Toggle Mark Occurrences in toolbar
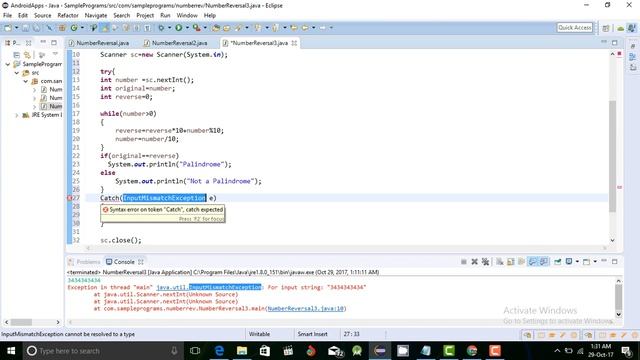This screenshot has width=640, height=360. pyautogui.click(x=104, y=28)
